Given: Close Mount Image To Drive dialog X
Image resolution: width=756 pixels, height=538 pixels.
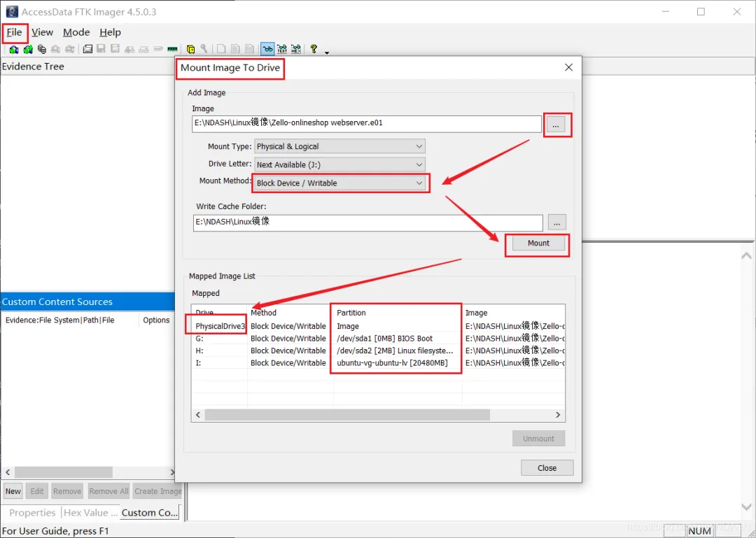Looking at the screenshot, I should click(x=569, y=67).
